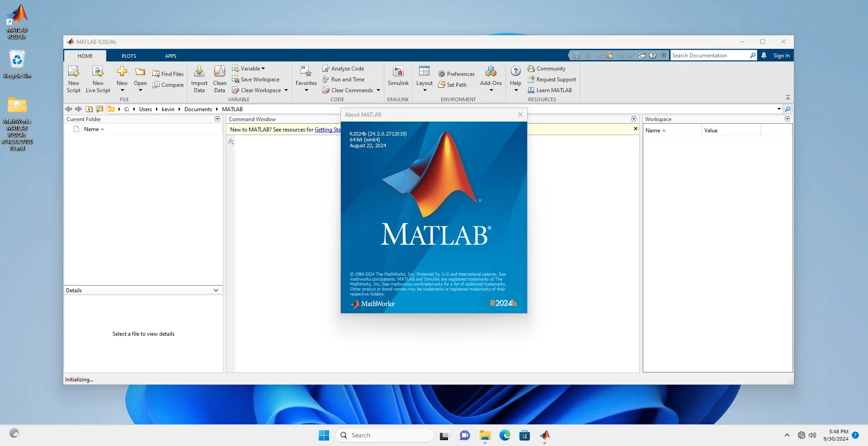Create a New Live Script
Screen dimensions: 868x446
tap(98, 79)
